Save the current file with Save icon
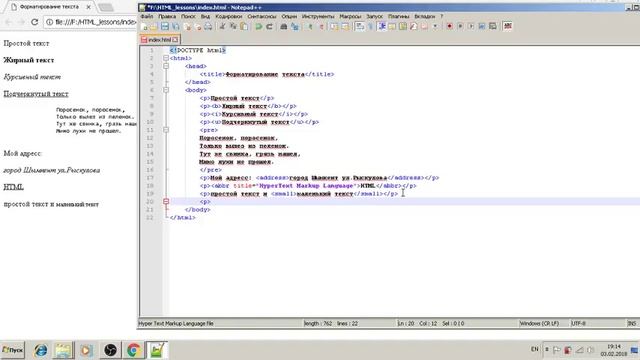The image size is (640, 360). pyautogui.click(x=164, y=27)
